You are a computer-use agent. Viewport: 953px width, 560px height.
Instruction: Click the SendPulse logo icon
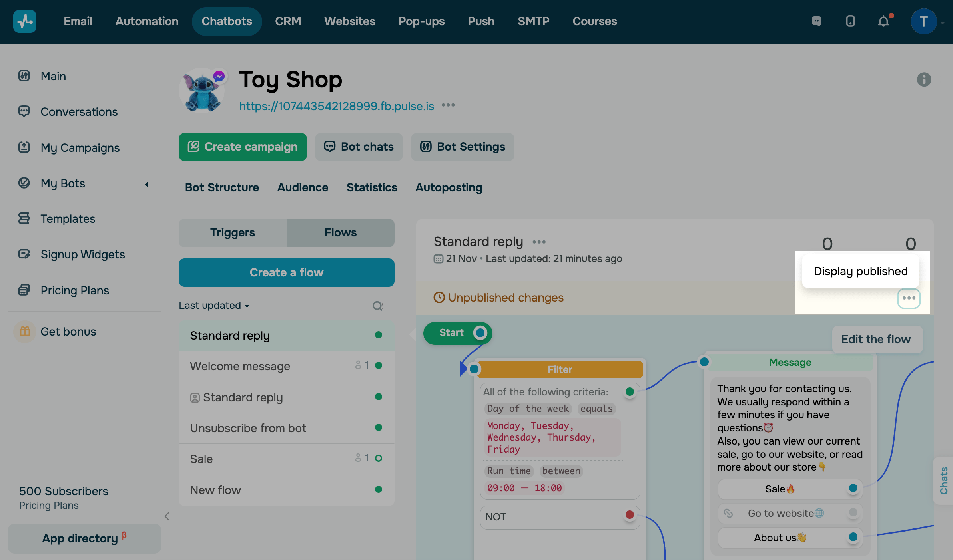point(25,21)
